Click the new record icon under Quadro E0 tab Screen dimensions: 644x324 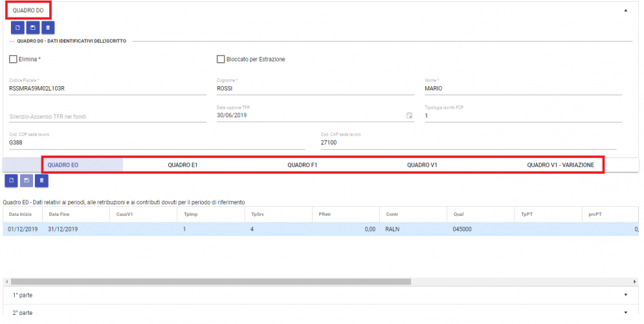[x=11, y=179]
